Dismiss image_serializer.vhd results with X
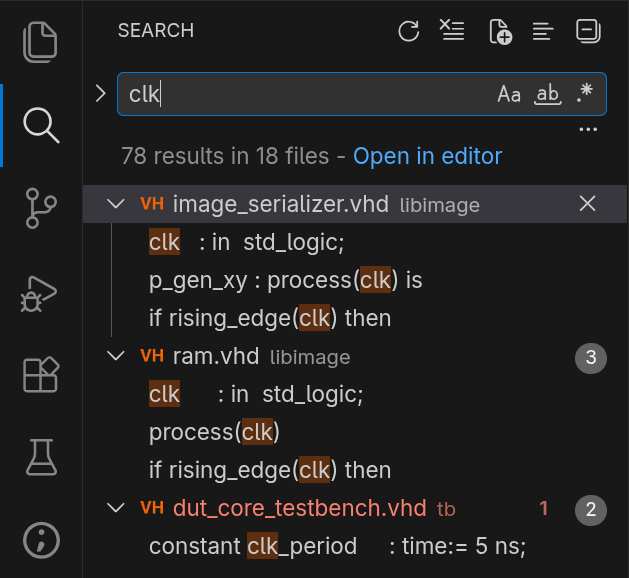This screenshot has width=629, height=578. [587, 204]
